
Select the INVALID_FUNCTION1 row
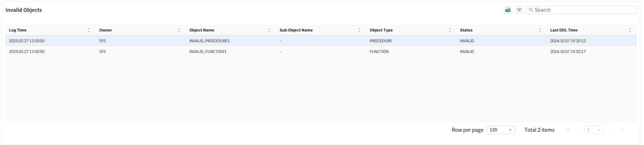tap(208, 52)
